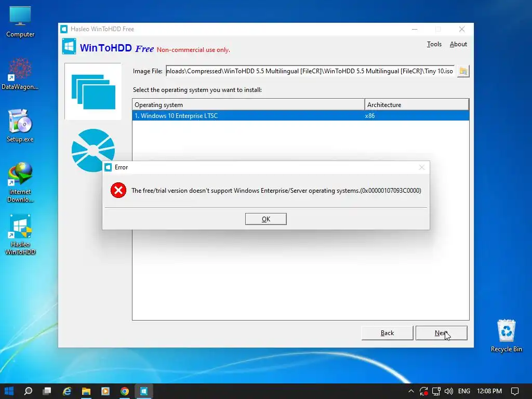Click the WinToHDD taskbar icon

pos(144,391)
